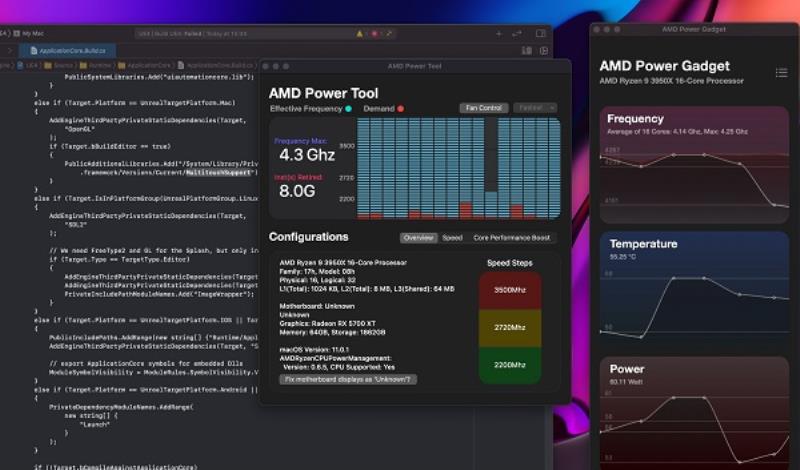
Task: Select the 3500Mhz speed step
Action: tap(510, 290)
